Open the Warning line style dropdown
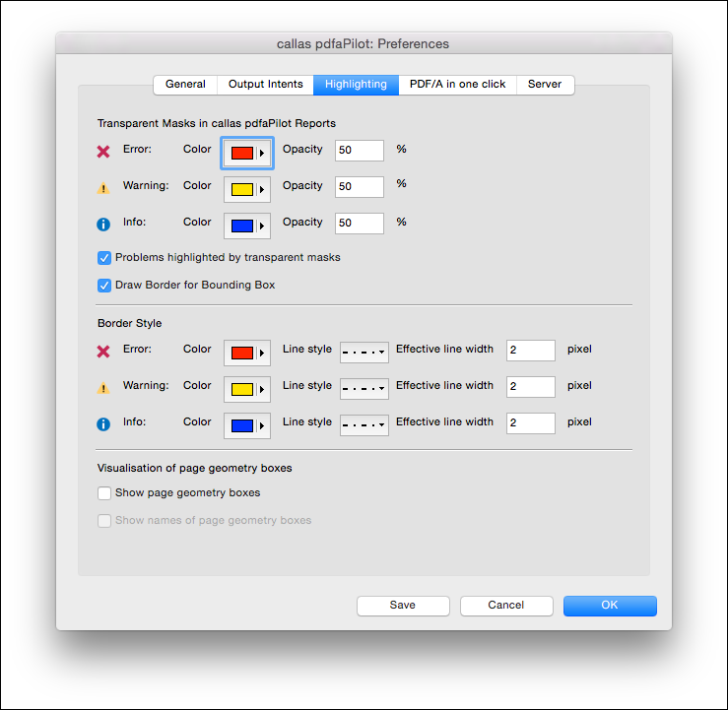728x710 pixels. pos(364,388)
